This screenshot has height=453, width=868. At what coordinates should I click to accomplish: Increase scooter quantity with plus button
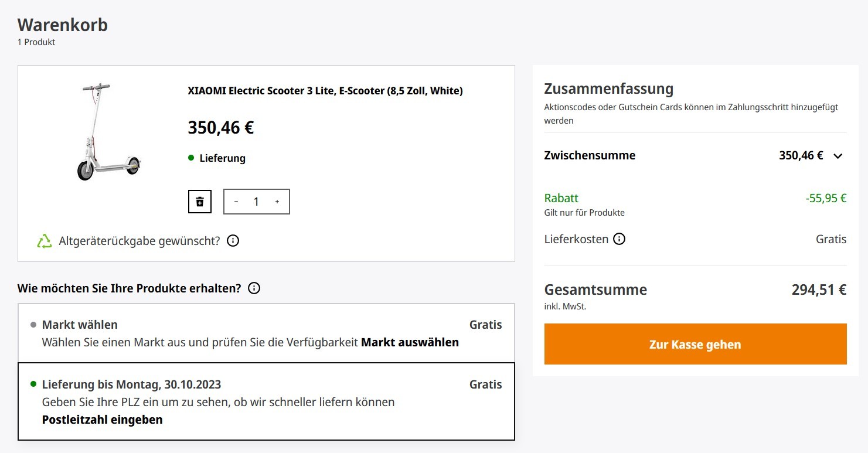[x=277, y=202]
